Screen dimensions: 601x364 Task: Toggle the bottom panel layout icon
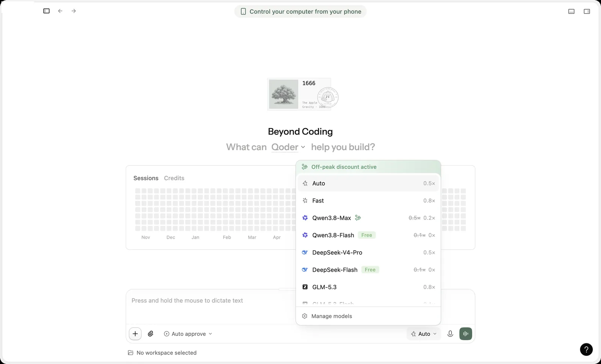[571, 11]
